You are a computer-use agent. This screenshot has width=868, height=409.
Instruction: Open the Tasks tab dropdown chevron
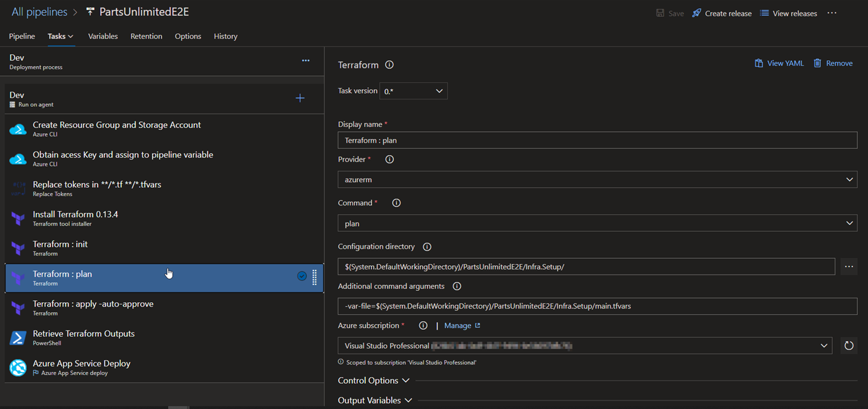coord(70,36)
